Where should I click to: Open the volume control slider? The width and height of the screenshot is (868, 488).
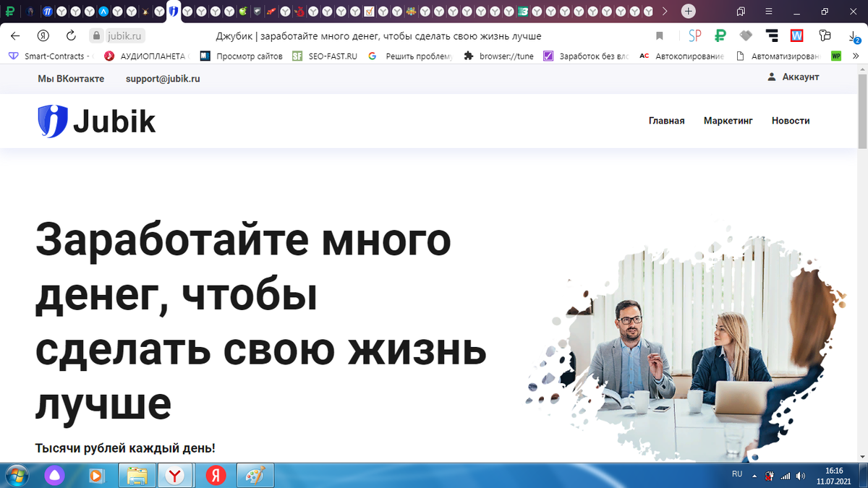[799, 476]
